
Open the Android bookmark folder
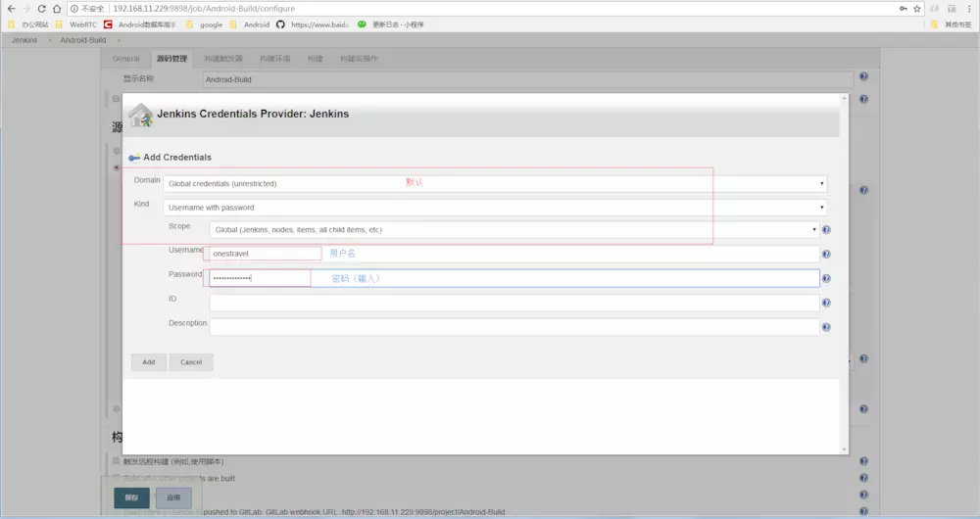(249, 24)
